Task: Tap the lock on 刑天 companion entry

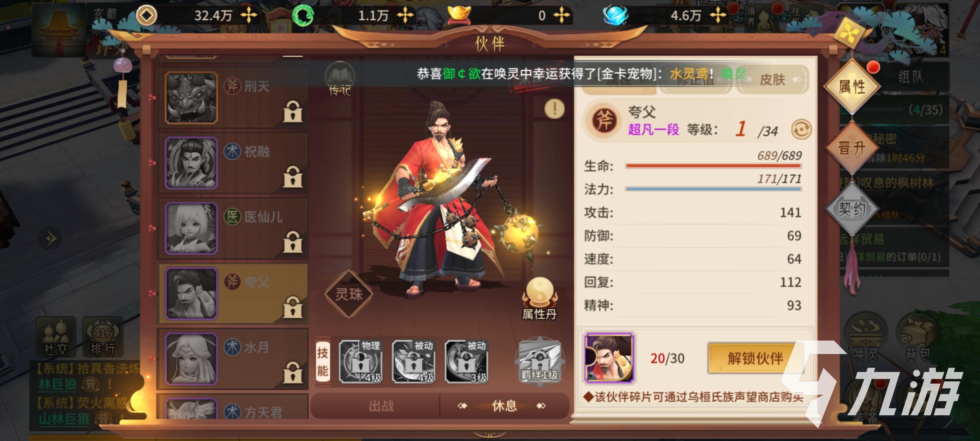Action: pyautogui.click(x=293, y=112)
